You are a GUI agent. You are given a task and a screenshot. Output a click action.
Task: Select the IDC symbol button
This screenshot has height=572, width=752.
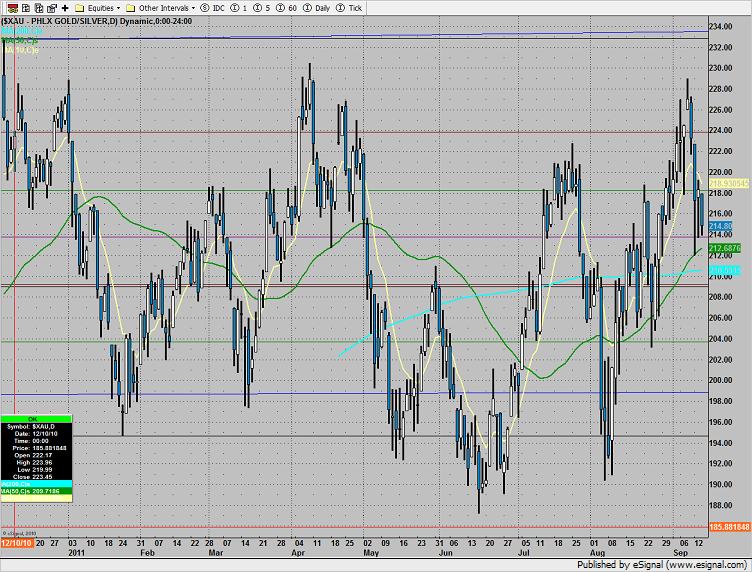[x=212, y=8]
